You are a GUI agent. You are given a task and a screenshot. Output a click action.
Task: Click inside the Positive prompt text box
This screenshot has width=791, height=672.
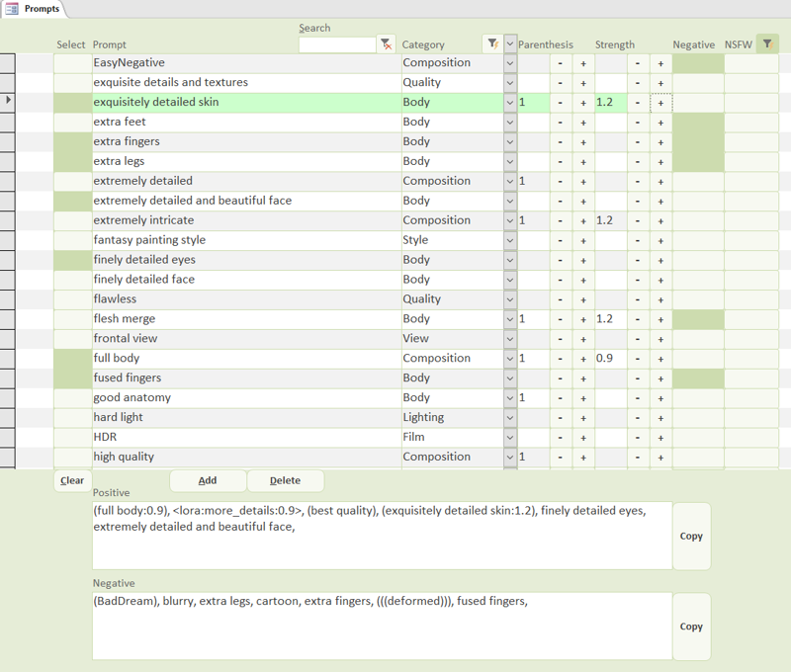pos(383,536)
